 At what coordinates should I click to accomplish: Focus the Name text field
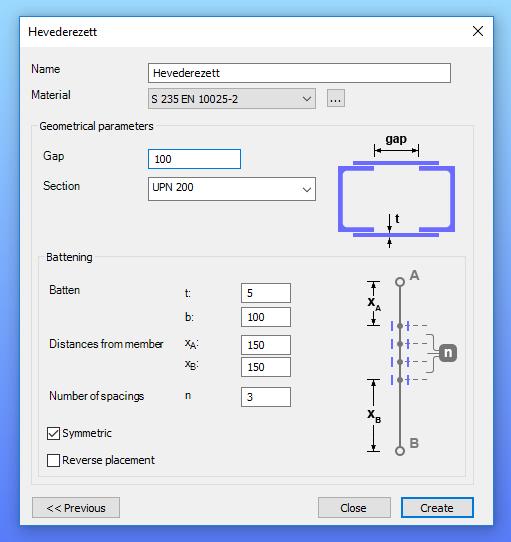[299, 73]
